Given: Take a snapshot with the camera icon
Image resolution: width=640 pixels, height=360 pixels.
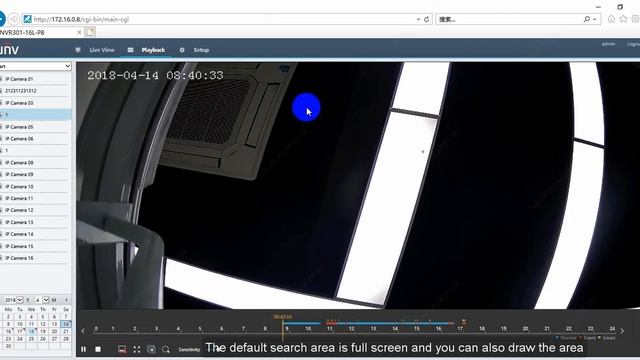Looking at the screenshot, I should pyautogui.click(x=151, y=349).
